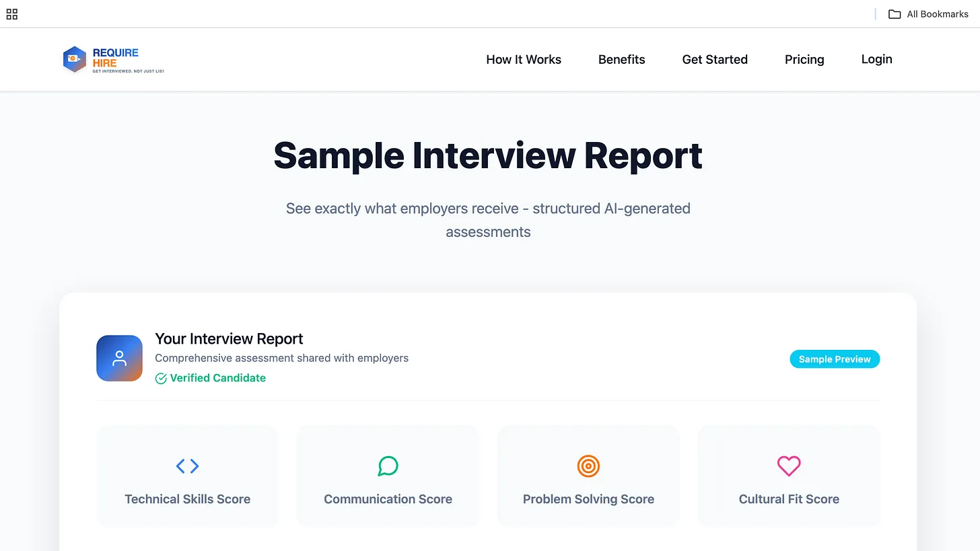Click the Problem Solving Score card
The height and width of the screenshot is (551, 980).
(x=588, y=475)
